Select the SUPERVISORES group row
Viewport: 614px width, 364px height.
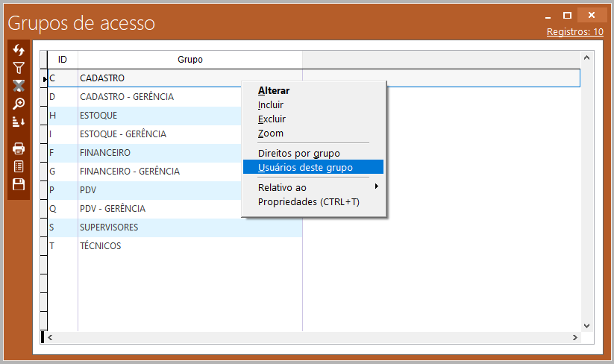pyautogui.click(x=109, y=228)
